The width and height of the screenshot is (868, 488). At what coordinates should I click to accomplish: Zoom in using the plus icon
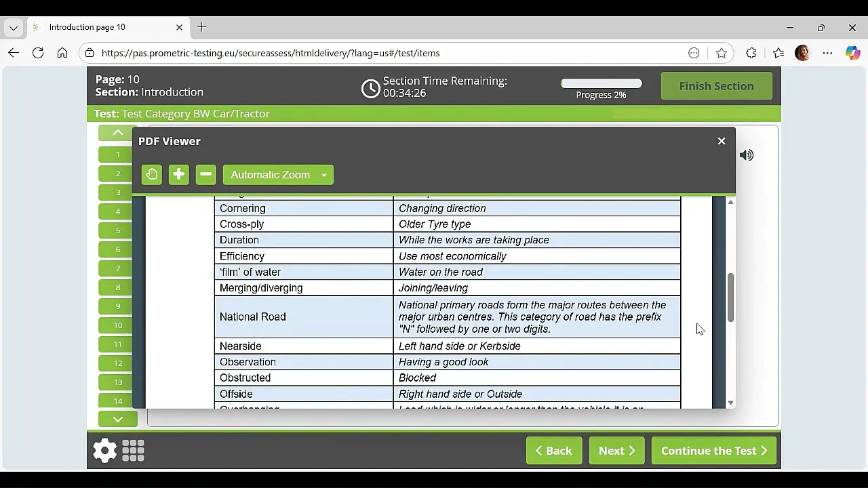pyautogui.click(x=178, y=175)
